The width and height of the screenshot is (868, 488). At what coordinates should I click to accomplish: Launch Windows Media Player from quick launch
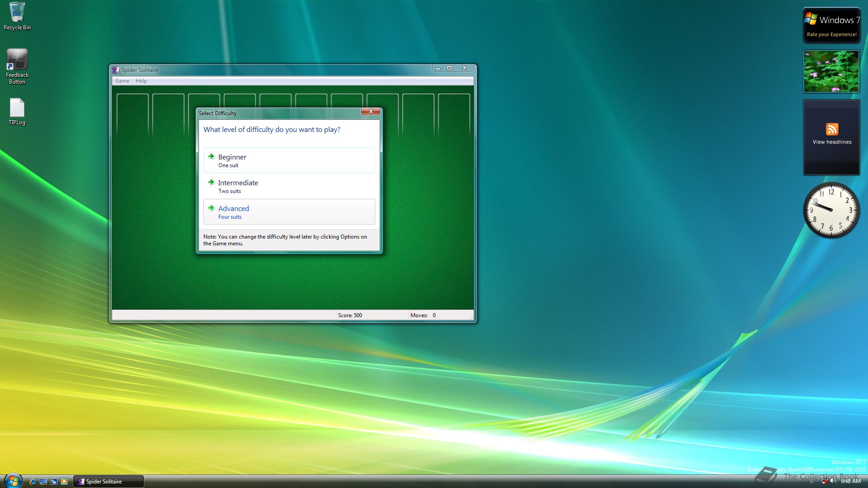64,481
